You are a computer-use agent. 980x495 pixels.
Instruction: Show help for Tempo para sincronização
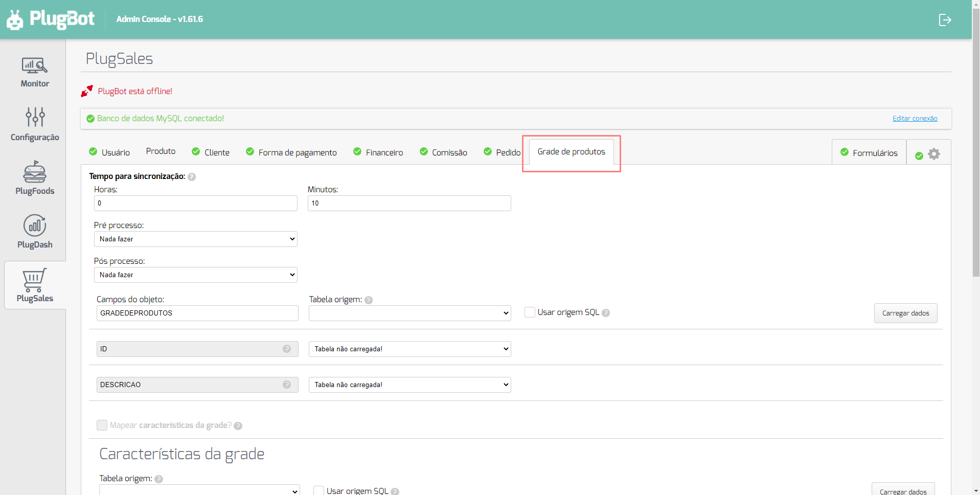[192, 177]
